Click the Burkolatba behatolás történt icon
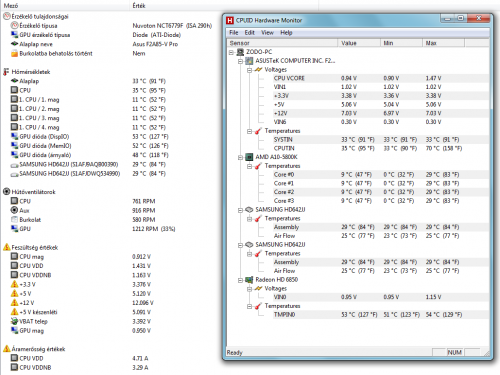500x375 pixels. 14,53
